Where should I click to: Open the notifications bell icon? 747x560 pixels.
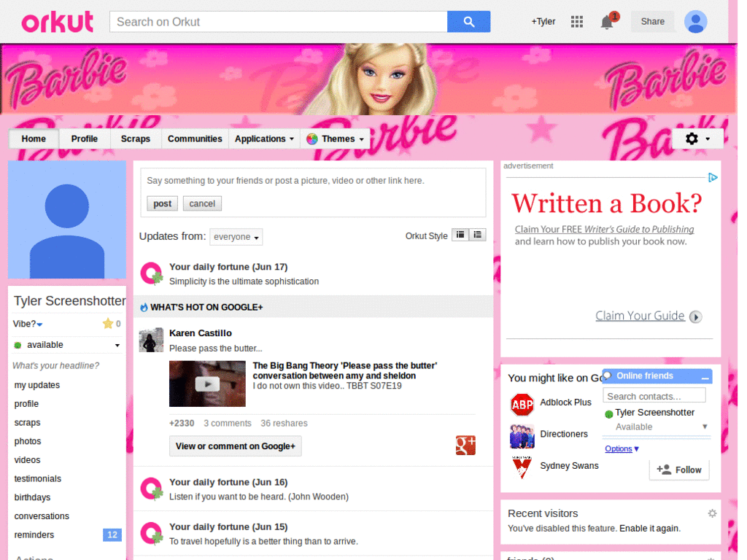click(x=606, y=22)
